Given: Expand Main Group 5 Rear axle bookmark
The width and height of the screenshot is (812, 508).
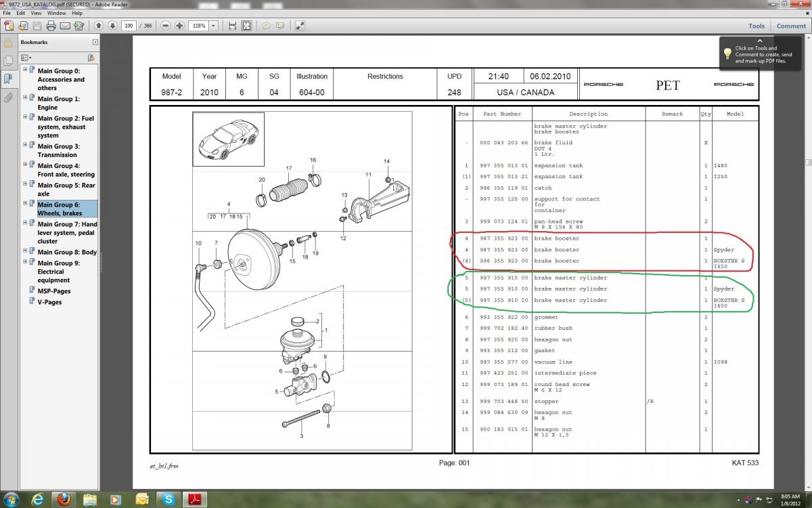Looking at the screenshot, I should click(x=25, y=184).
